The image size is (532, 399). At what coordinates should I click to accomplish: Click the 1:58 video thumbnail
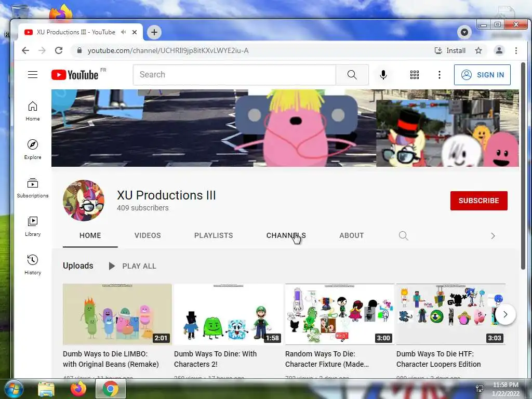pos(229,314)
